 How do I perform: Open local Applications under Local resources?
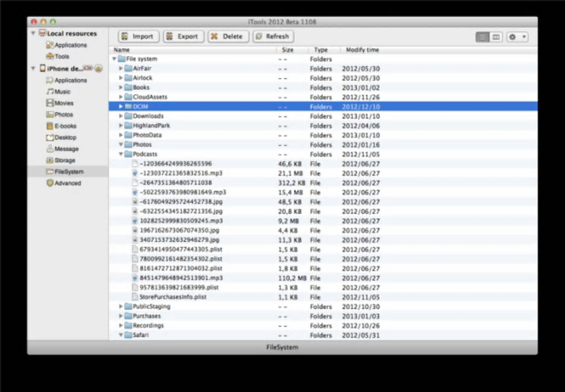point(66,45)
